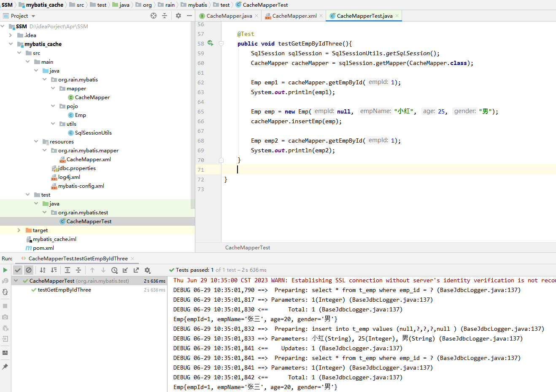556x392 pixels.
Task: Go to next failed test arrow
Action: (103, 270)
